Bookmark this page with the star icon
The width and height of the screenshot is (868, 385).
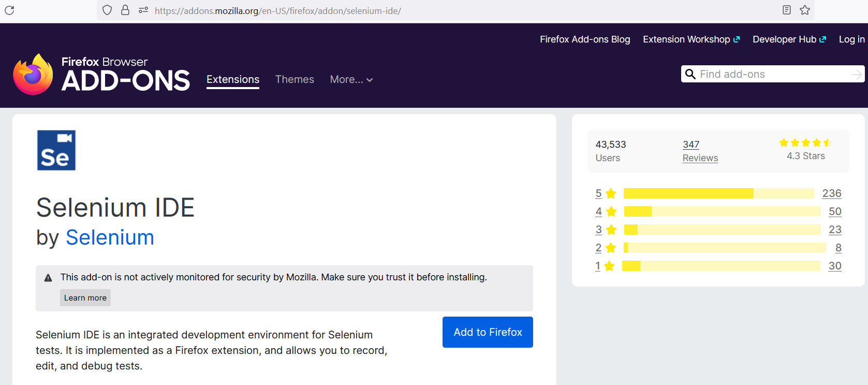(805, 10)
